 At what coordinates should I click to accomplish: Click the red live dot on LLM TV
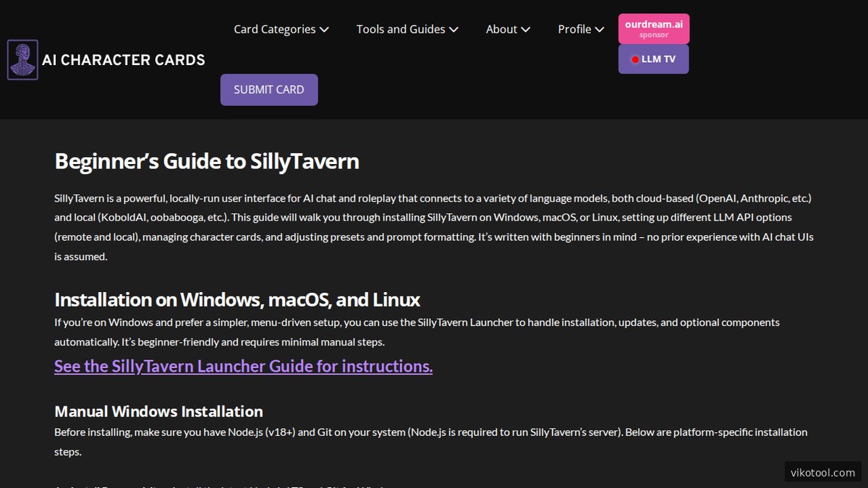(635, 59)
